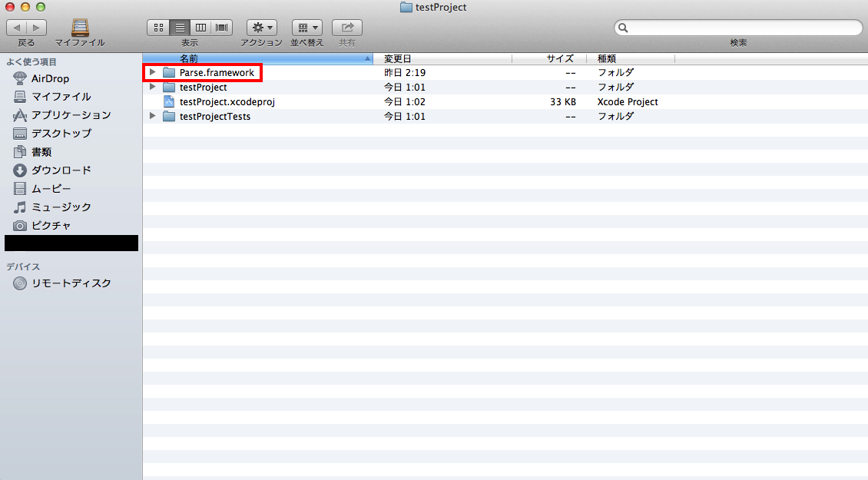Close the Finder window with red button
The height and width of the screenshot is (480, 868).
point(10,7)
